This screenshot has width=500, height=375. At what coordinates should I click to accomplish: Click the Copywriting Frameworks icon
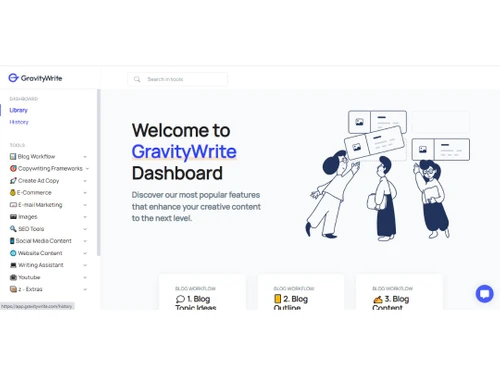13,168
